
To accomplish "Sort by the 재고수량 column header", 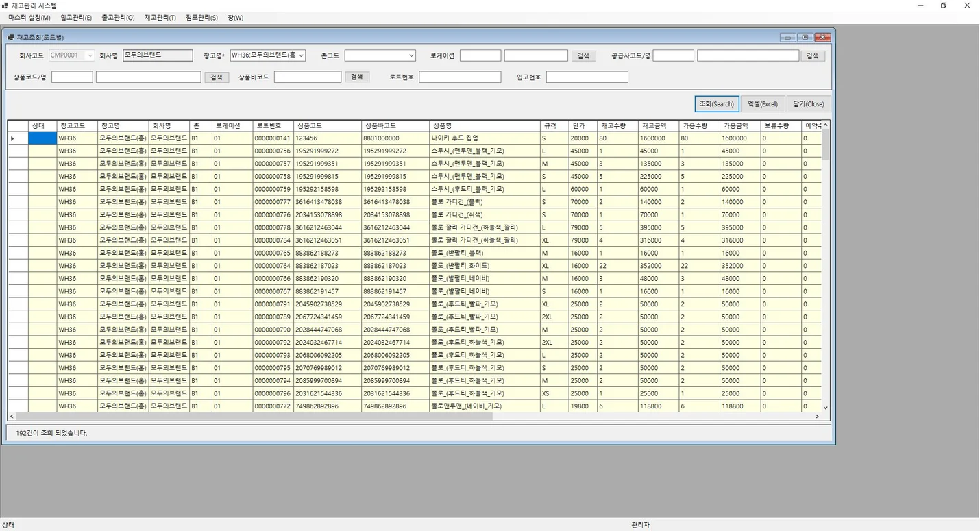I will 617,126.
